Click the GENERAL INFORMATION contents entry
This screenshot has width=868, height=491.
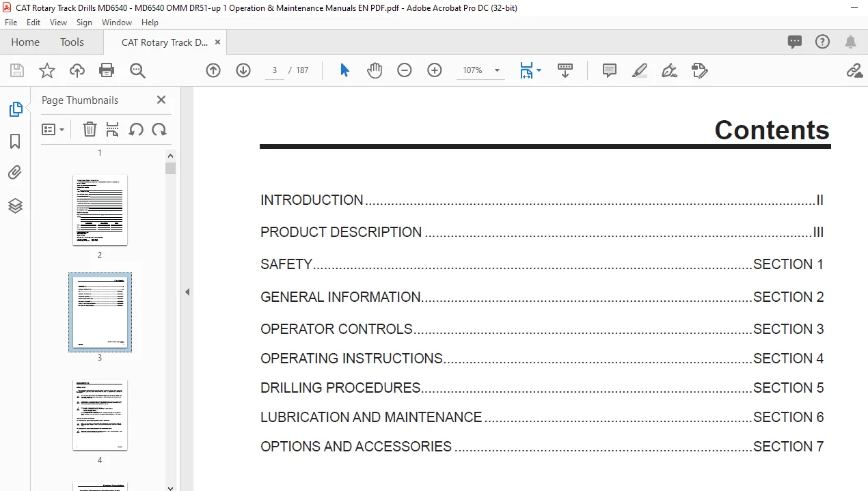tap(542, 297)
